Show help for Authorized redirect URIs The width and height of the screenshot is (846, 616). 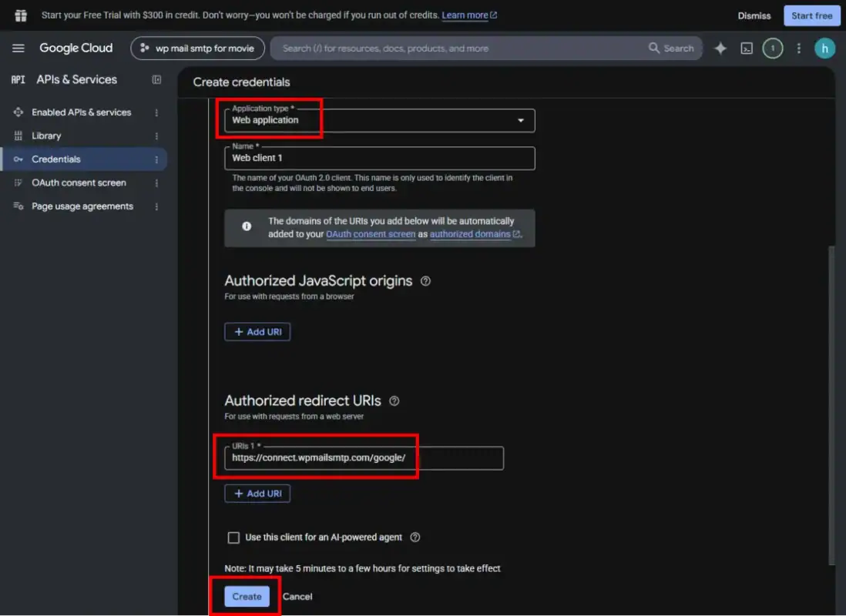pos(394,400)
